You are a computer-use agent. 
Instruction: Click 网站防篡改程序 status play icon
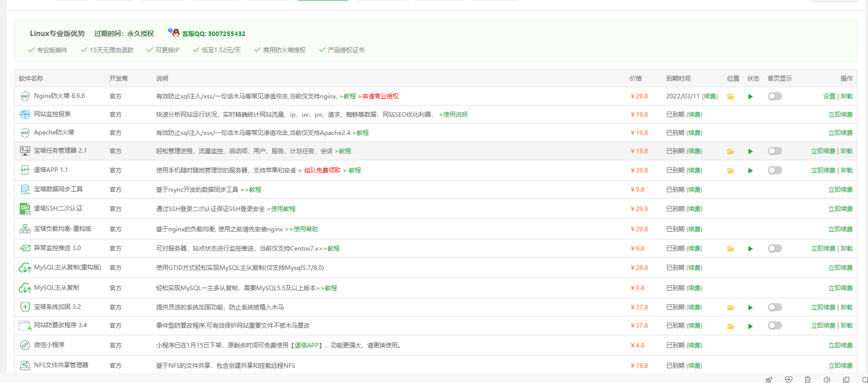point(750,326)
